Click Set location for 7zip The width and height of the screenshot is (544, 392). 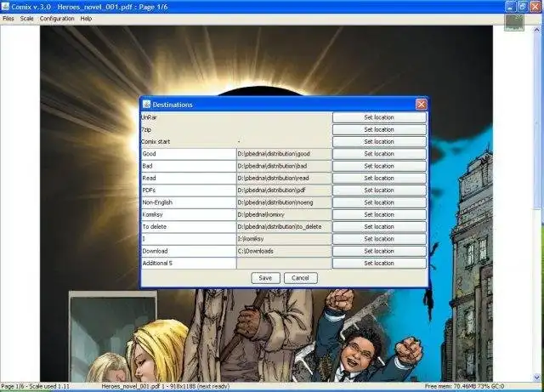(379, 129)
